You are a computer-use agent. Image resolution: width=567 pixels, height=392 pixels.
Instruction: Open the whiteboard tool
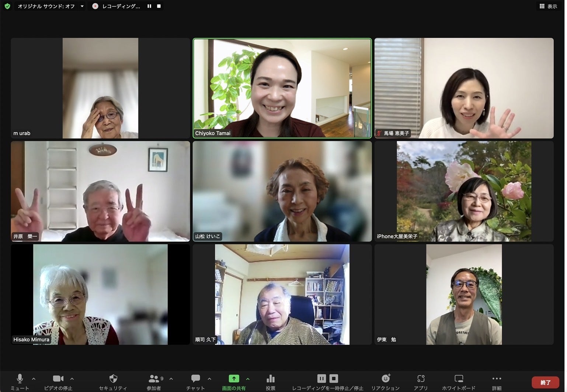point(459,379)
